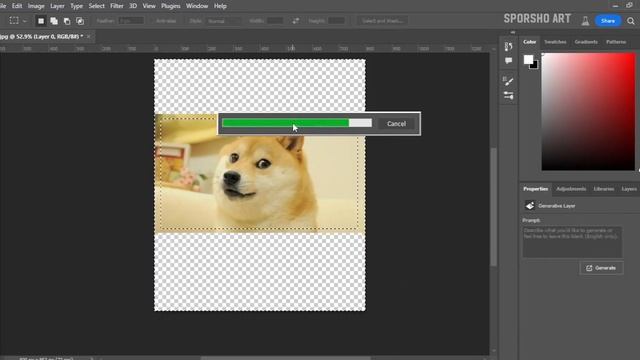Close the Layer 0 document tab

tap(89, 36)
